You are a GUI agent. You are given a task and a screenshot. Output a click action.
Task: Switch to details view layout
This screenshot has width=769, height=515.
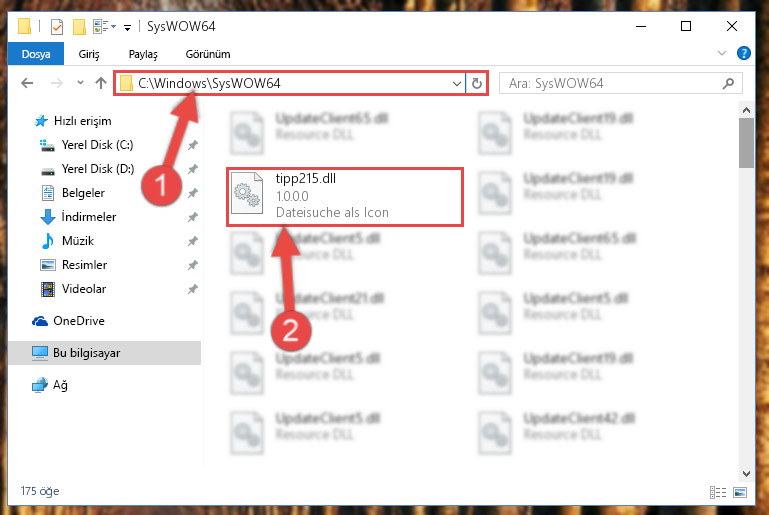[718, 492]
